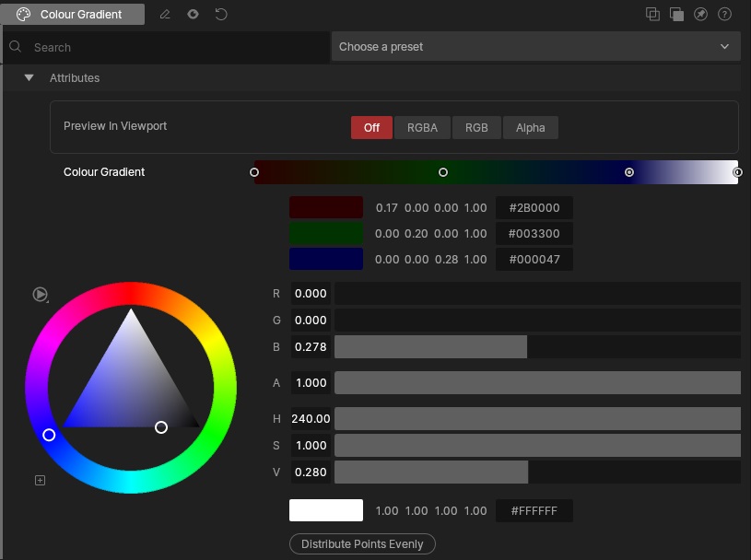Click the dark green colour swatch
Image resolution: width=751 pixels, height=560 pixels.
(326, 233)
